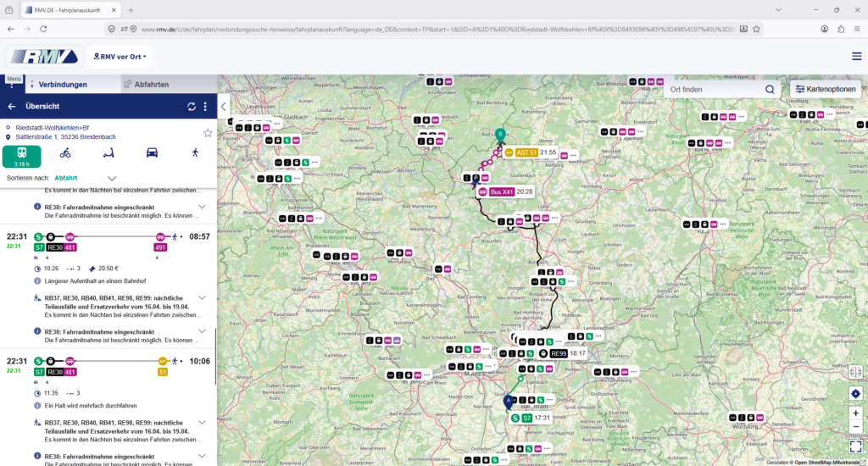This screenshot has width=868, height=466.
Task: Click price 20,50 € in first connection
Action: coord(108,269)
